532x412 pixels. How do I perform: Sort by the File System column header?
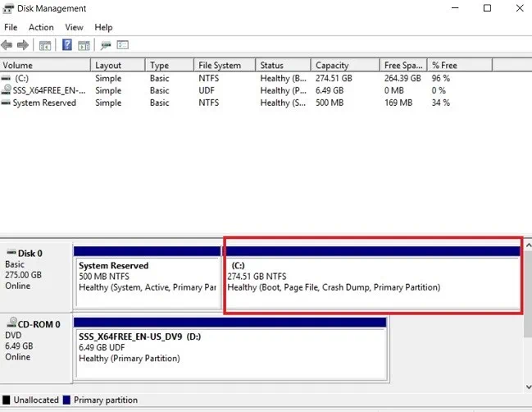point(219,66)
